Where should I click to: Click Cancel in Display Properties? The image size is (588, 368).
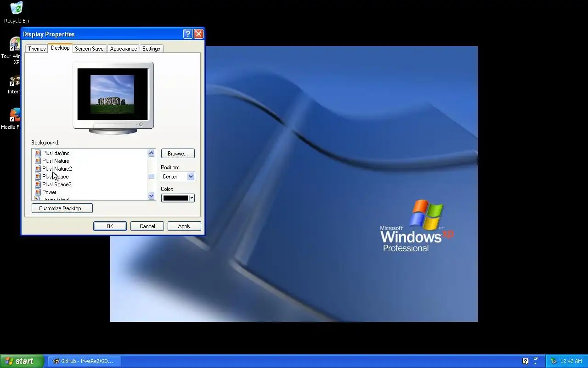click(x=147, y=226)
